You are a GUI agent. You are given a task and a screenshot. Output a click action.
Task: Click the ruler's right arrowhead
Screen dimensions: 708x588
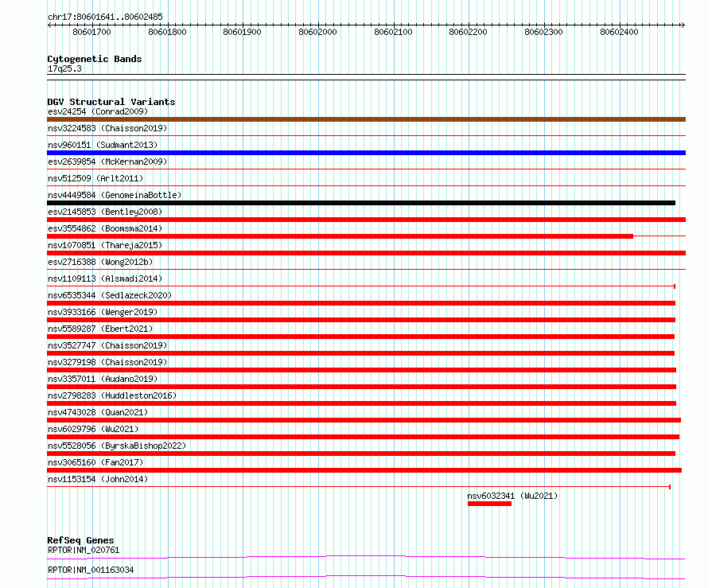683,25
